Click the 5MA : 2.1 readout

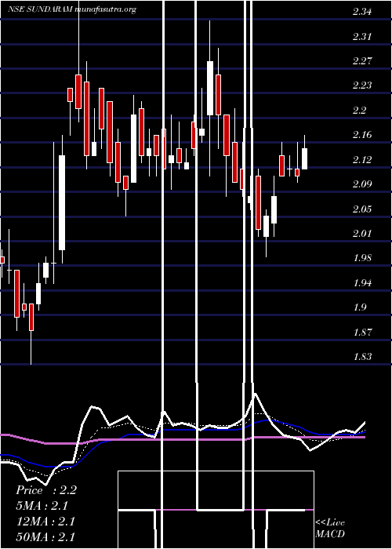tap(42, 506)
